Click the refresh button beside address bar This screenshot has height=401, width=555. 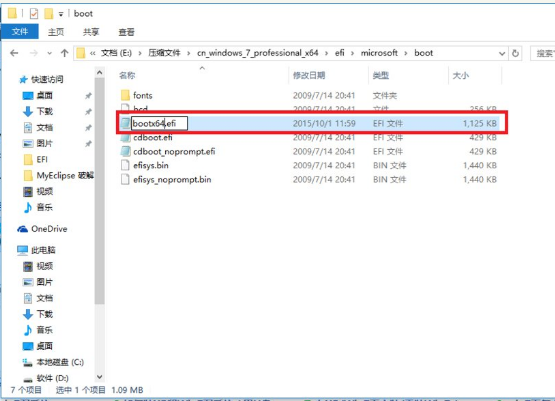[515, 53]
